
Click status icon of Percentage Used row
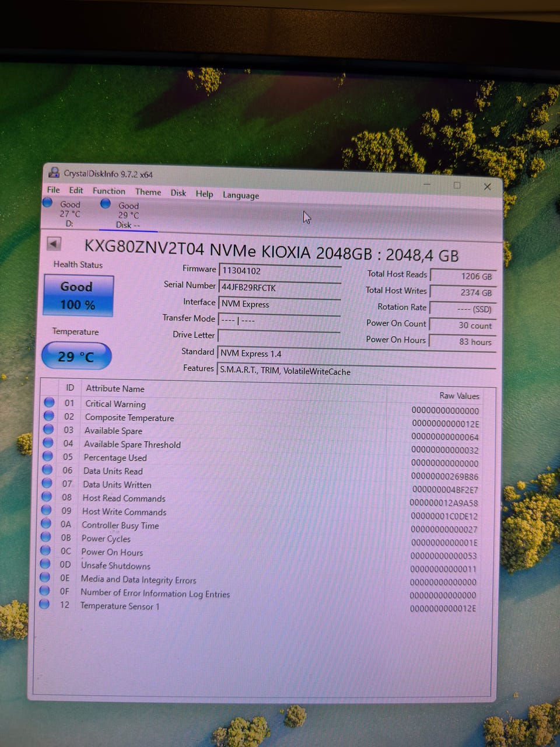pyautogui.click(x=48, y=456)
